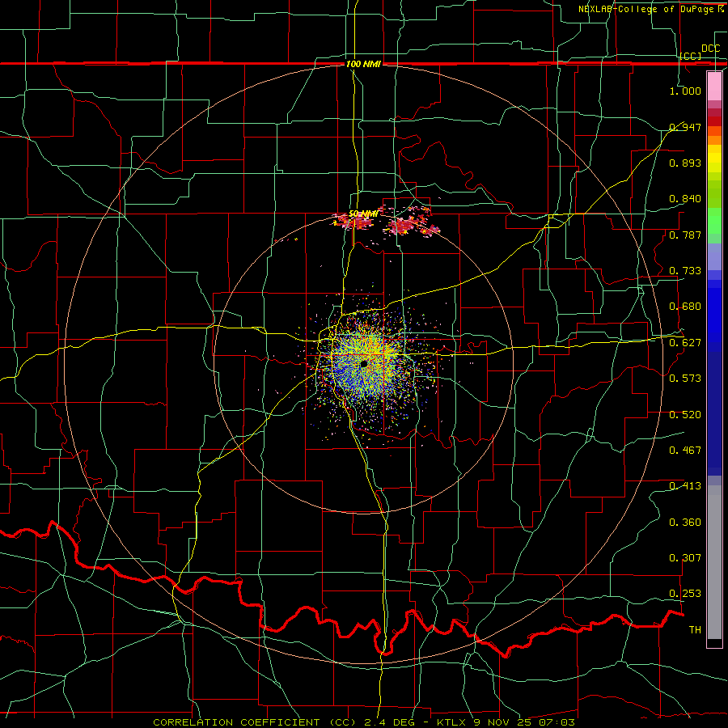
Task: Click the 0.413 color scale value
Action: [x=685, y=486]
